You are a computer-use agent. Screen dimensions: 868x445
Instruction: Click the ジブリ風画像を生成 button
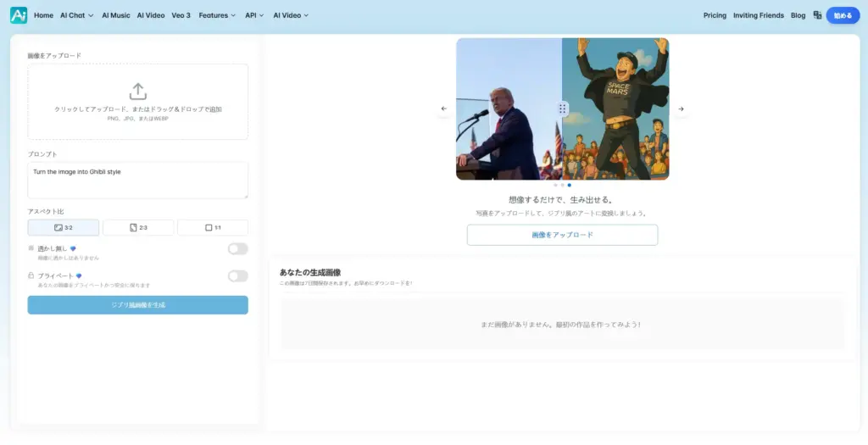click(x=138, y=305)
